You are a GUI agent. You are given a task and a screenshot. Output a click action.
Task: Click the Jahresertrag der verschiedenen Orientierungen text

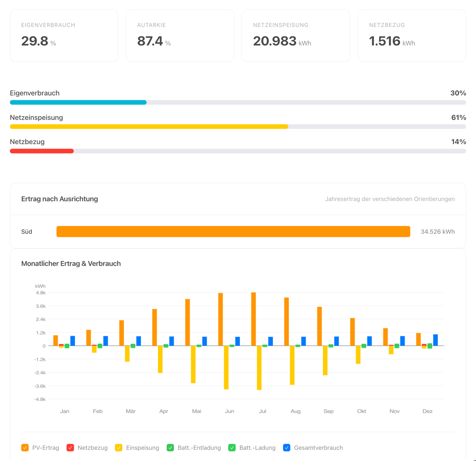click(390, 199)
